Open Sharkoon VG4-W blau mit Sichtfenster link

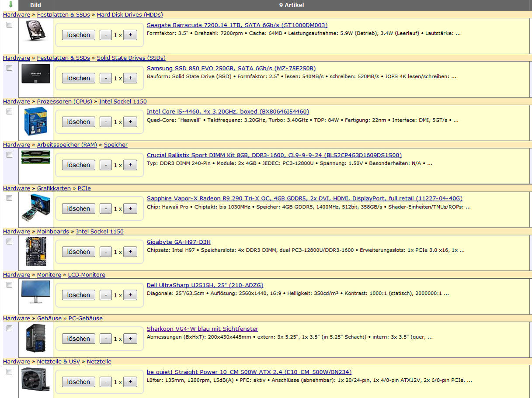[202, 329]
